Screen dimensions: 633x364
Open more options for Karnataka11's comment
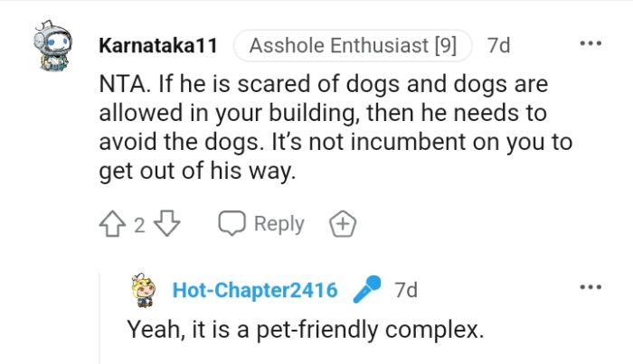(x=590, y=43)
